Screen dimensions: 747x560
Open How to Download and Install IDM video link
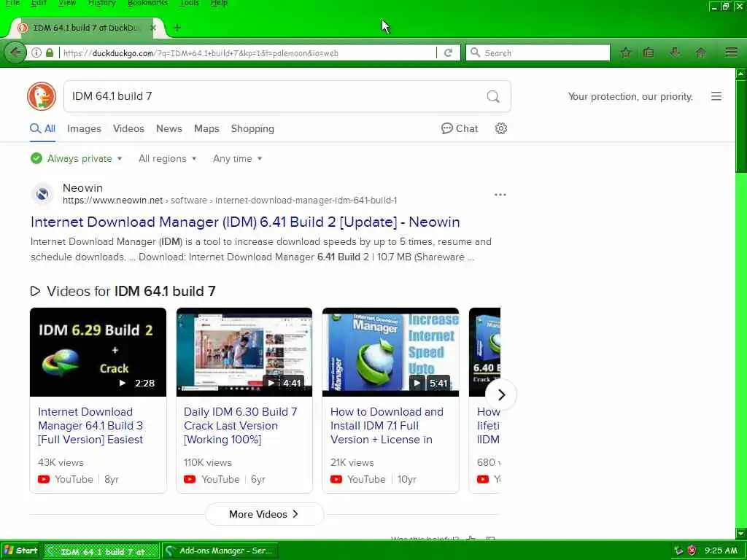pyautogui.click(x=387, y=426)
